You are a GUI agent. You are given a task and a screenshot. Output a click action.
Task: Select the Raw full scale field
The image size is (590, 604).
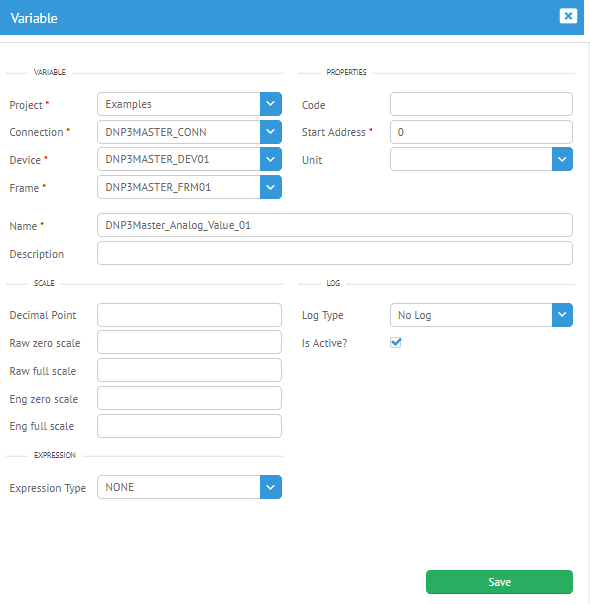[189, 370]
